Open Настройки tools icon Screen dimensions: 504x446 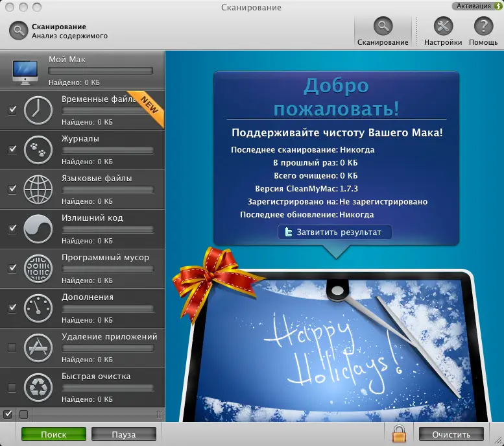coord(443,26)
